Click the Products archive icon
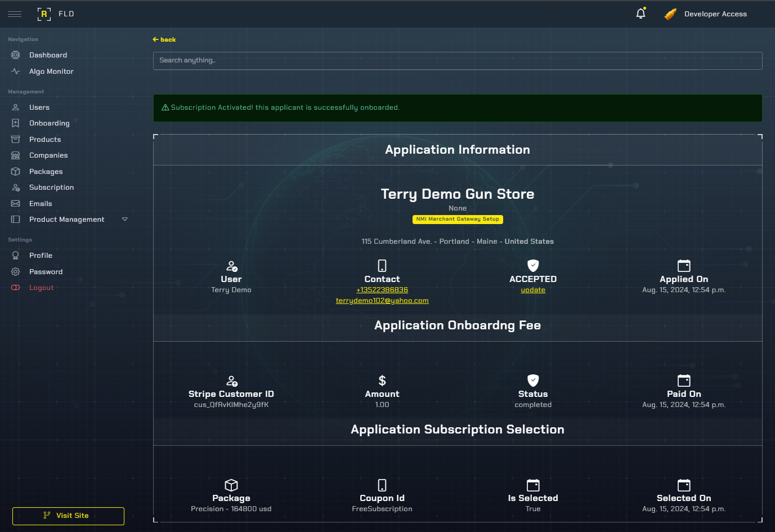This screenshot has height=532, width=775. pos(16,140)
